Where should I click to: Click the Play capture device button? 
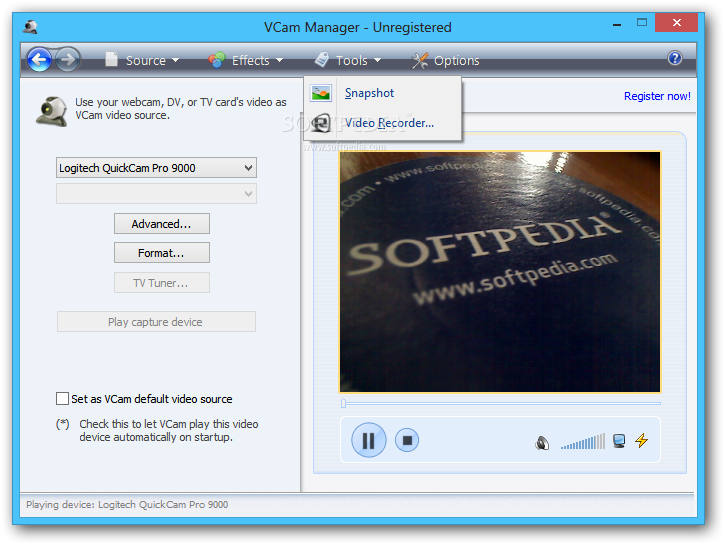(156, 322)
